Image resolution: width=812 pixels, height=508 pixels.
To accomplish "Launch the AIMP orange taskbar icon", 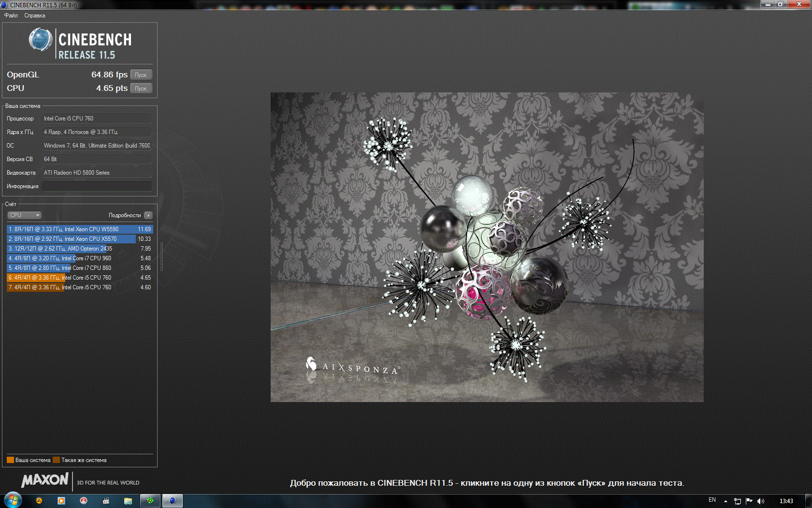I will click(x=39, y=501).
